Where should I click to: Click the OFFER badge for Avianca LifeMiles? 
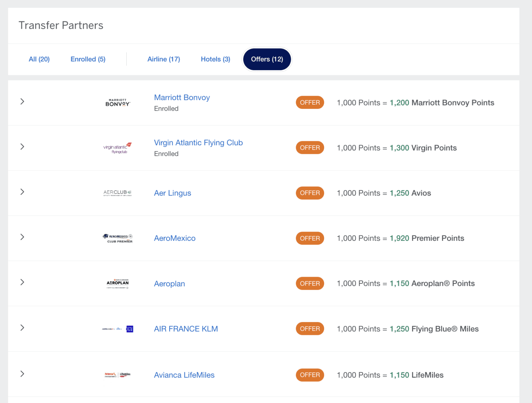tap(310, 375)
